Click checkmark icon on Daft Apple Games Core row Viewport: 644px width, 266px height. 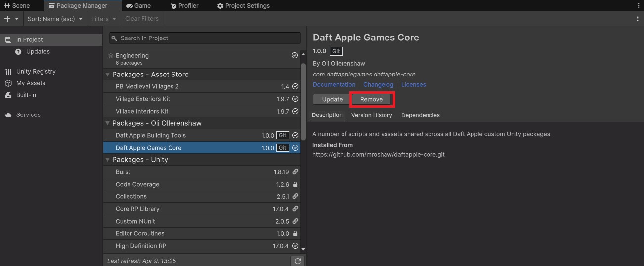click(295, 148)
